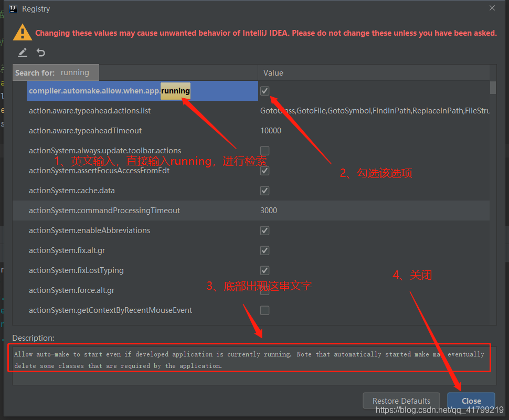Screen dimensions: 509x420
Task: Enable actionSystem.always.update.toolbar.actions checkbox
Action: tap(264, 151)
